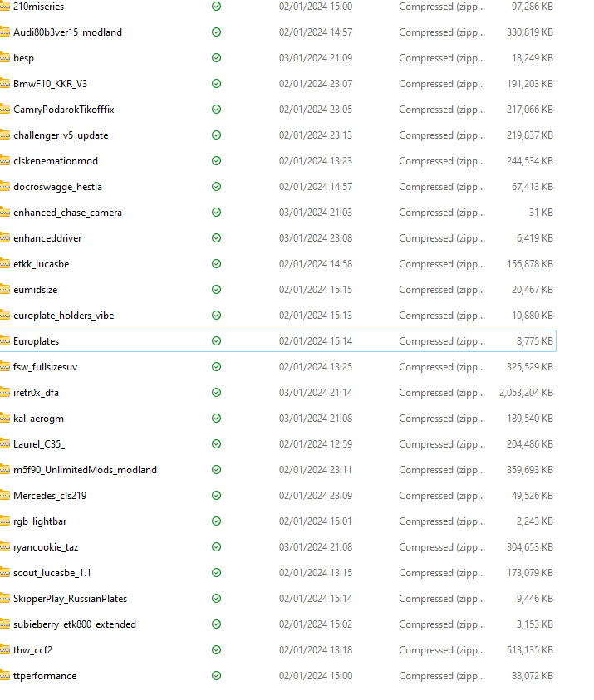Click the sync status checkmark for Laurel_C35_
The width and height of the screenshot is (594, 700).
point(217,443)
